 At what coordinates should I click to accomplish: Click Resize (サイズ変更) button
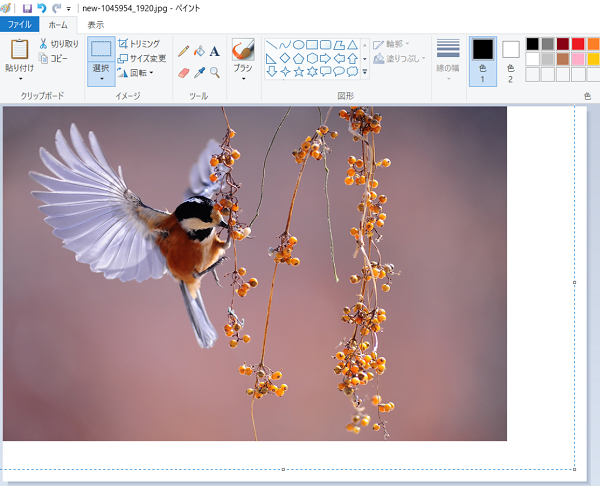142,58
